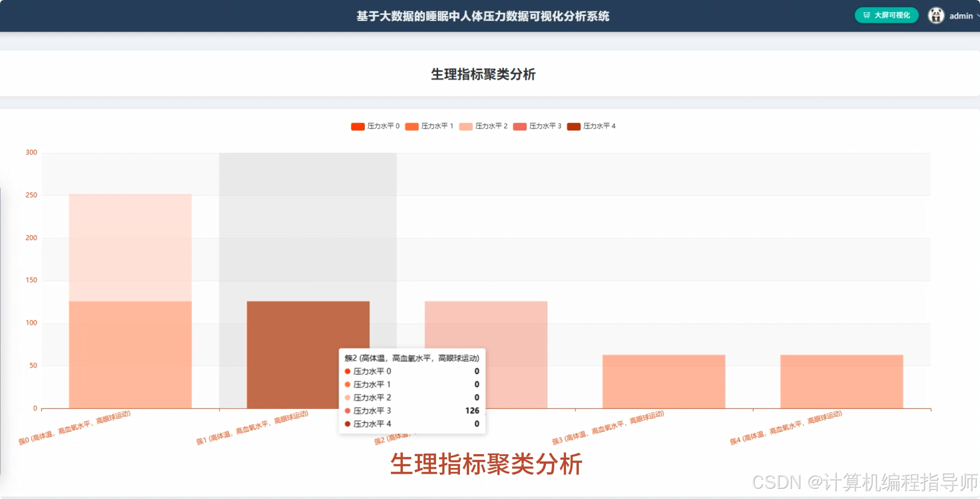
Task: Click the 生理指标聚类分析 page heading
Action: tap(483, 74)
